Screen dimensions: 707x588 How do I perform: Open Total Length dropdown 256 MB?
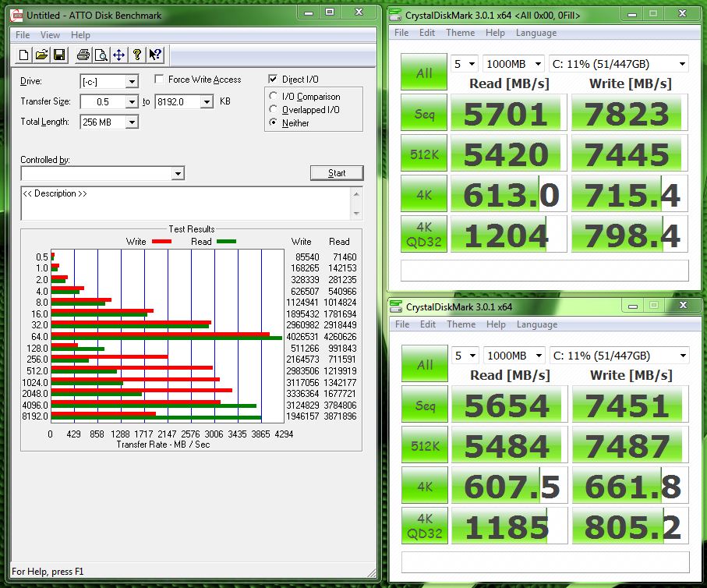(132, 122)
